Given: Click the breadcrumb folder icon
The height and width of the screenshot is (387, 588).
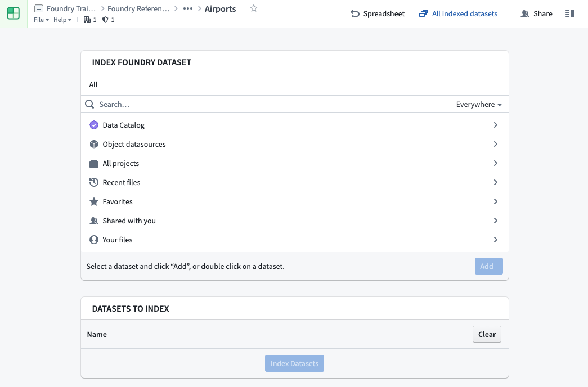Looking at the screenshot, I should tap(39, 8).
